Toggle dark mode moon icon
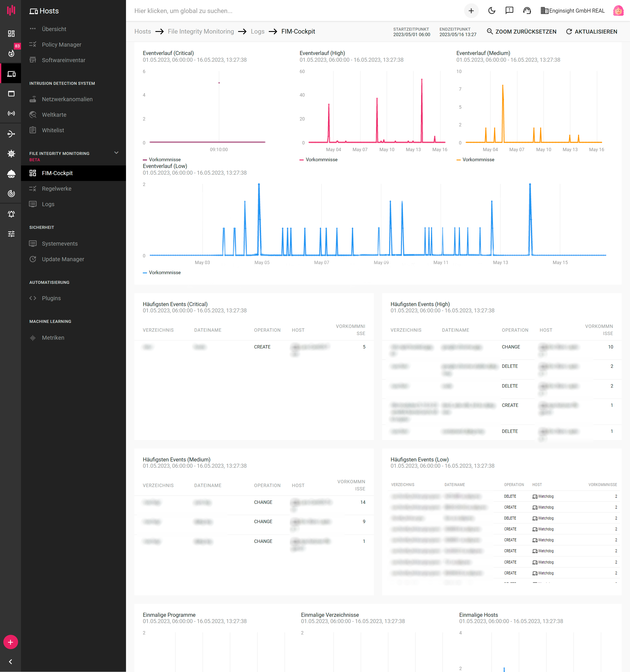 492,11
